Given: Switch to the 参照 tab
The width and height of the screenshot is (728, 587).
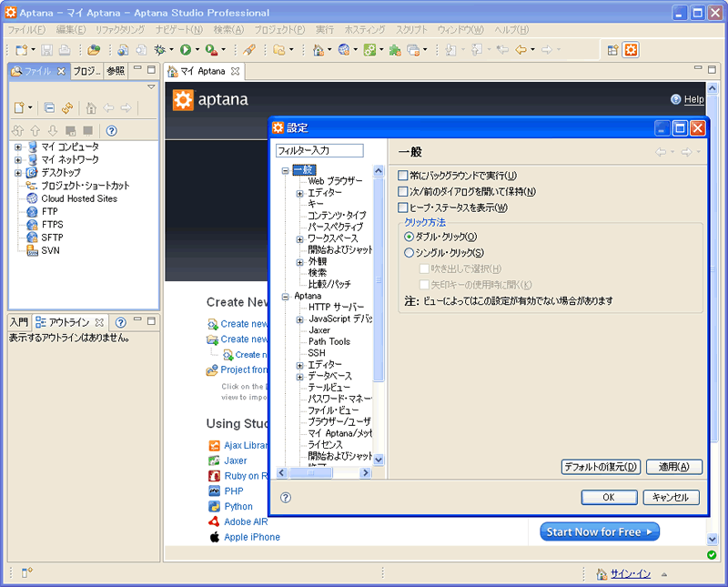Looking at the screenshot, I should [116, 71].
